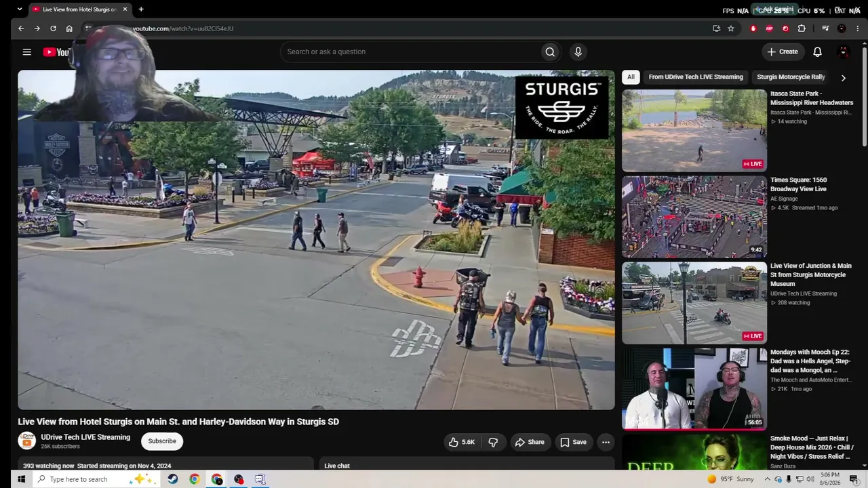Open the UDrive Tech LIVE Streaming channel name
868x488 pixels.
click(x=85, y=437)
